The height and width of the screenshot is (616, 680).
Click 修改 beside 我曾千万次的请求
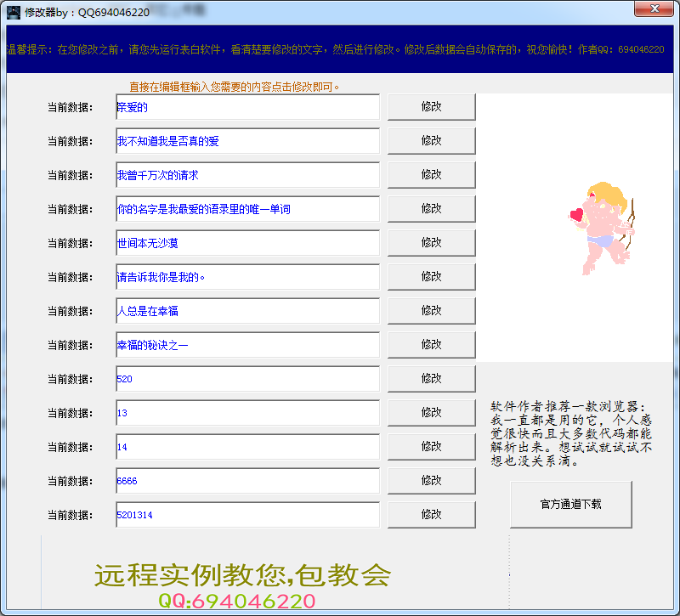coord(432,175)
